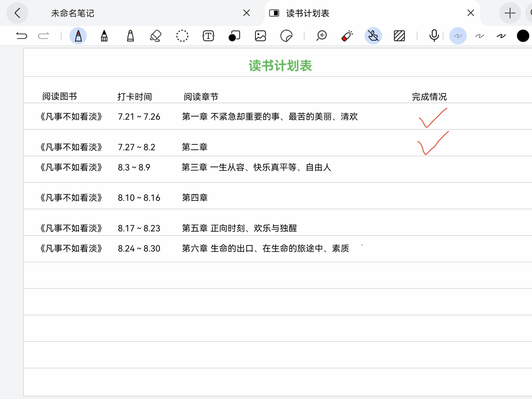Click the 阅读章节 column header
The height and width of the screenshot is (399, 532).
click(201, 97)
